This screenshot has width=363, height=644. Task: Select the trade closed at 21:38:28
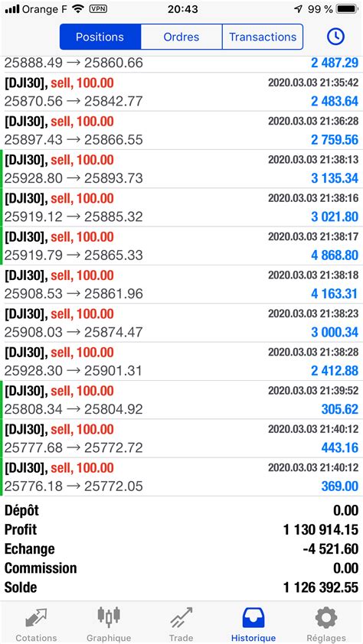point(181,362)
